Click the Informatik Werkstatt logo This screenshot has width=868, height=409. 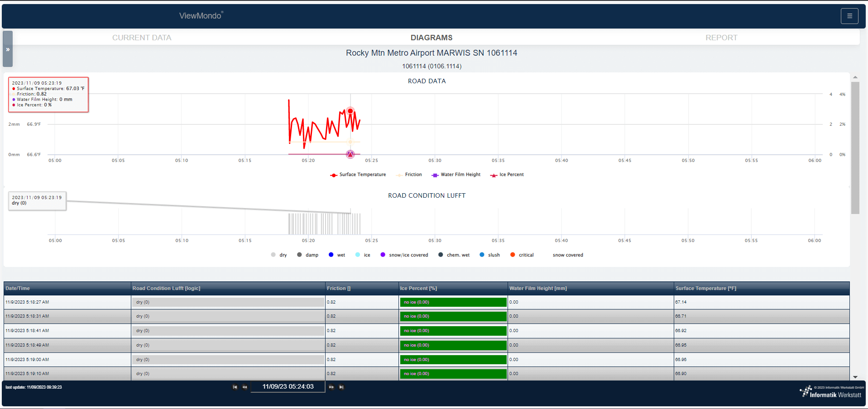click(x=831, y=392)
